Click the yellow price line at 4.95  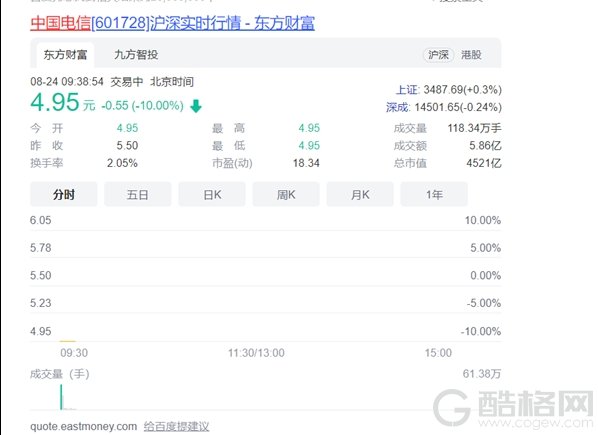[68, 341]
